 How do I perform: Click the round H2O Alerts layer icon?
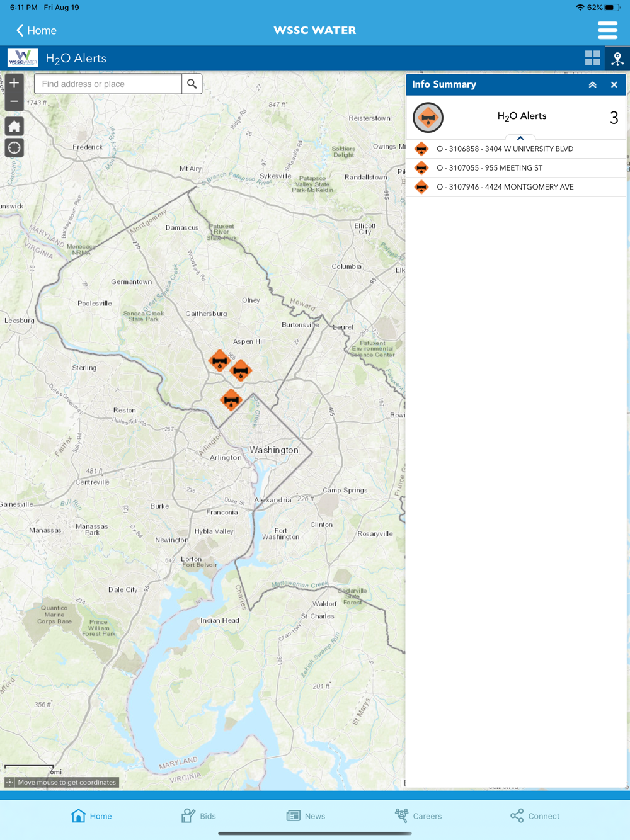pos(428,117)
